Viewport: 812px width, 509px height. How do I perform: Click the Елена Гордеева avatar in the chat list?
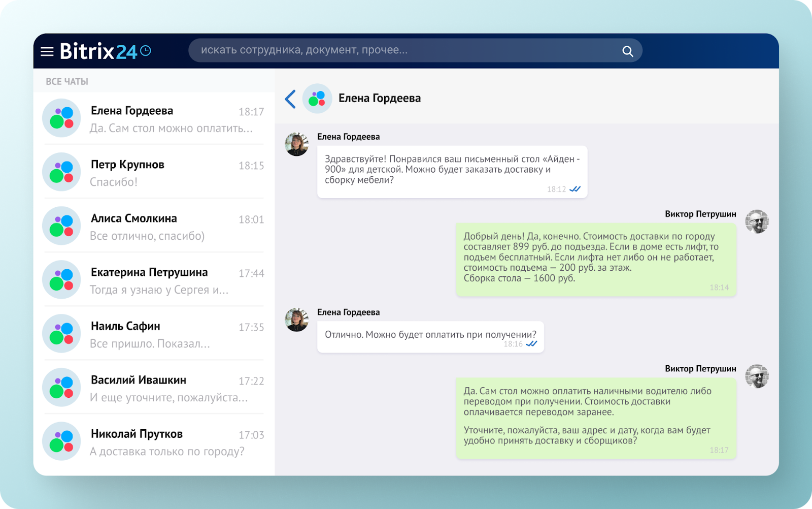[61, 118]
